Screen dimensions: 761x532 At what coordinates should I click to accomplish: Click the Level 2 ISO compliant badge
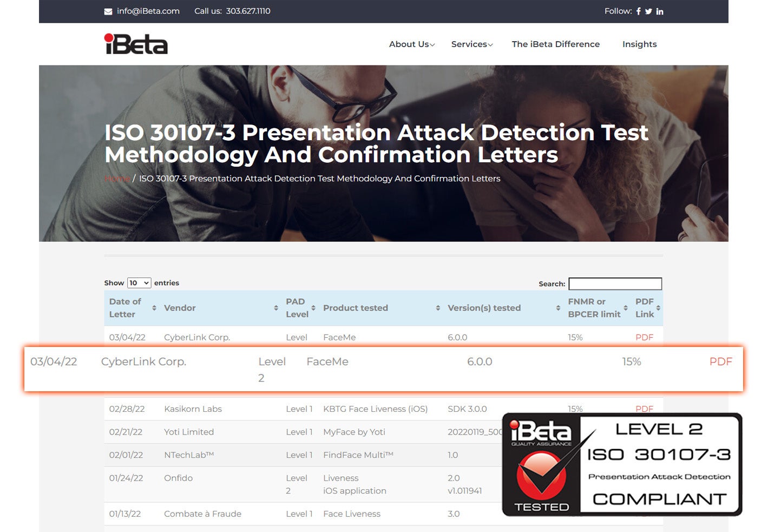pos(622,464)
